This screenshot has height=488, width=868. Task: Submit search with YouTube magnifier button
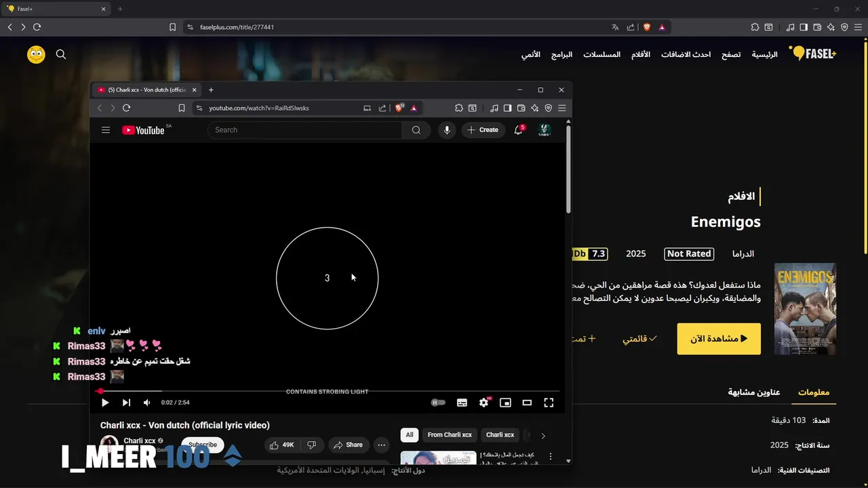tap(416, 130)
